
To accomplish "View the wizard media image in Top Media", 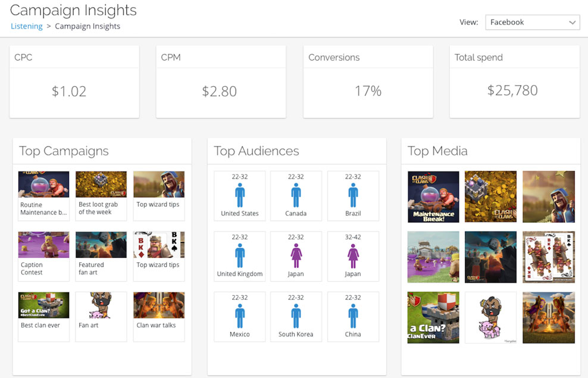I will click(x=549, y=197).
